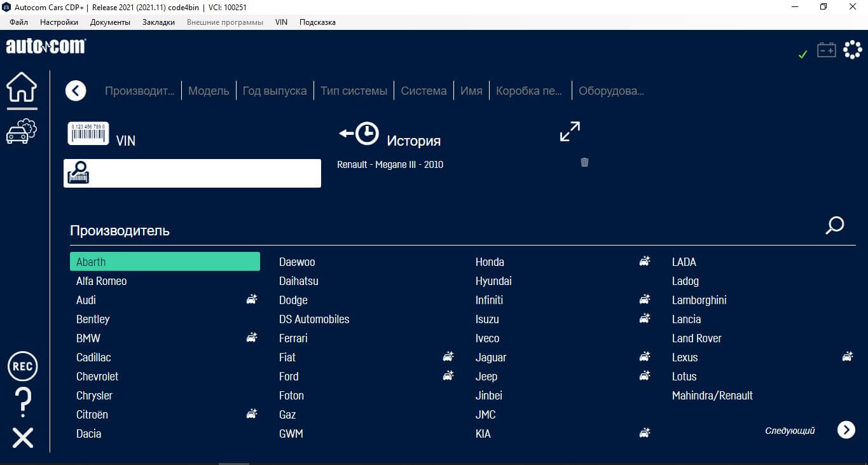
Task: Click the car icon next to Jaguar
Action: [645, 356]
